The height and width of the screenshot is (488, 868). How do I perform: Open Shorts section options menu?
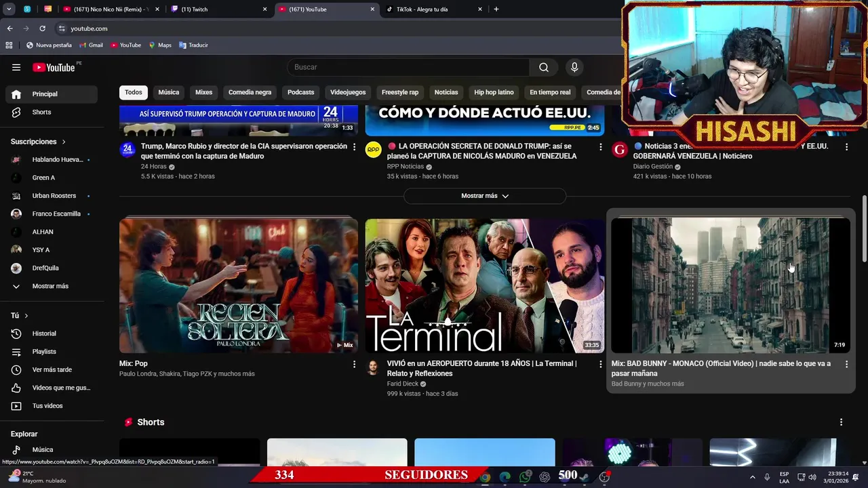(x=841, y=422)
